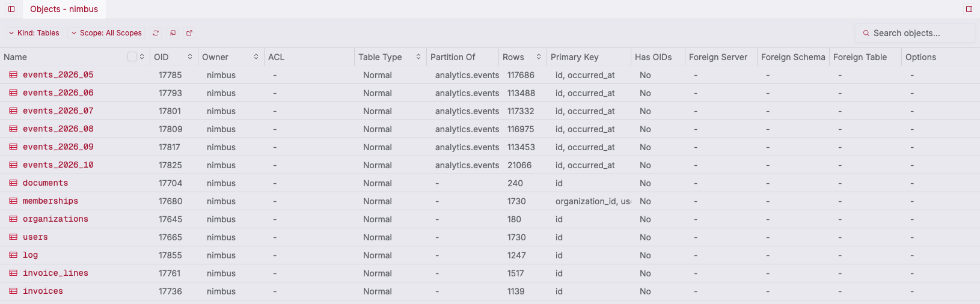Select row count 21066
980x304 pixels.
click(519, 165)
